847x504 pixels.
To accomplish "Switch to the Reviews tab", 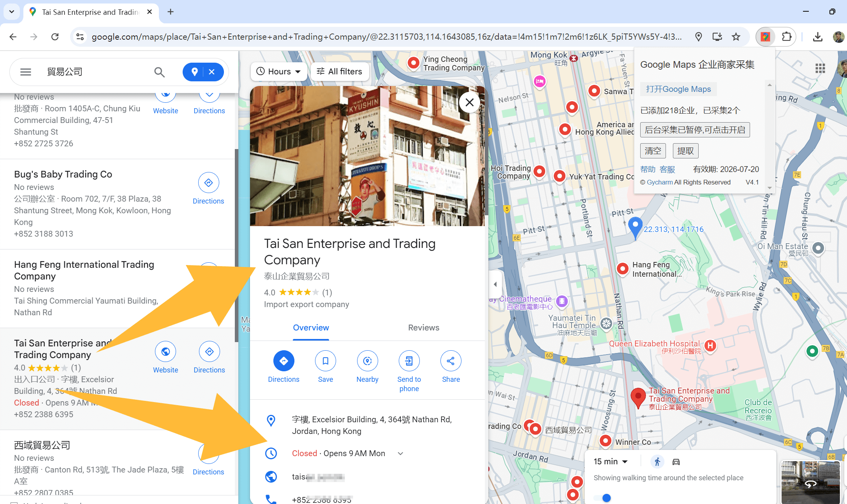I will click(424, 328).
